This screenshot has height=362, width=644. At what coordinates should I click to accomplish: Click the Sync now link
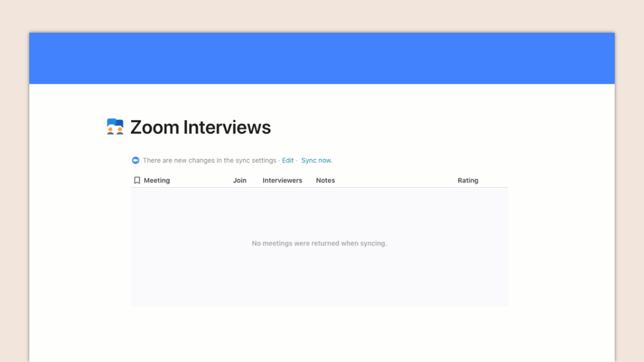point(317,160)
